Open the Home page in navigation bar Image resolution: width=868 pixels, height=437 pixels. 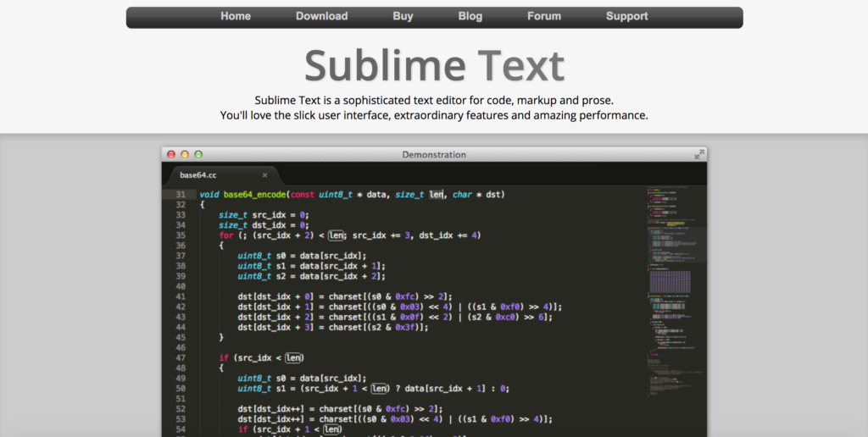coord(236,16)
